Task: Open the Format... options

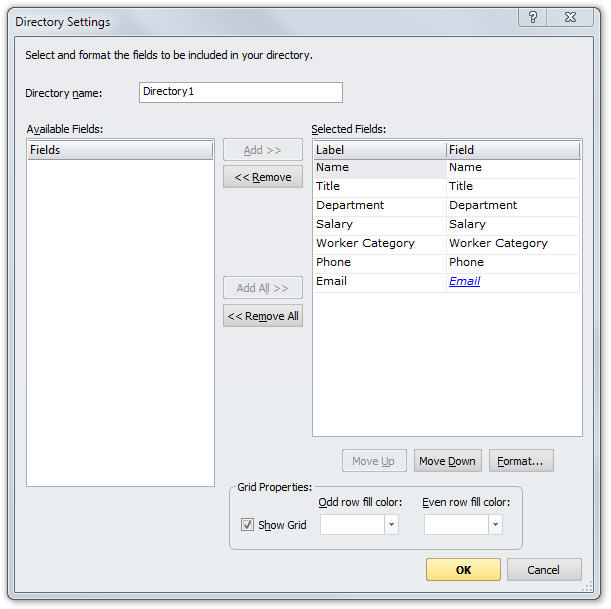Action: (x=520, y=461)
